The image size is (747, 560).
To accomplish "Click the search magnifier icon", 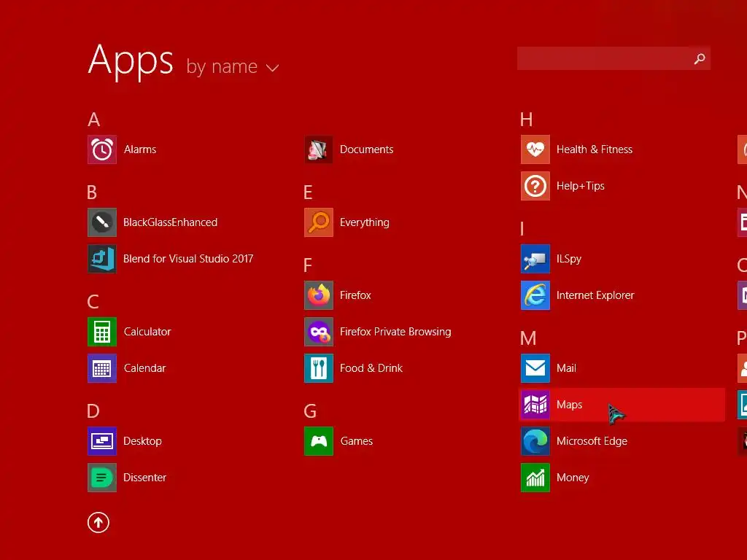I will pos(700,58).
